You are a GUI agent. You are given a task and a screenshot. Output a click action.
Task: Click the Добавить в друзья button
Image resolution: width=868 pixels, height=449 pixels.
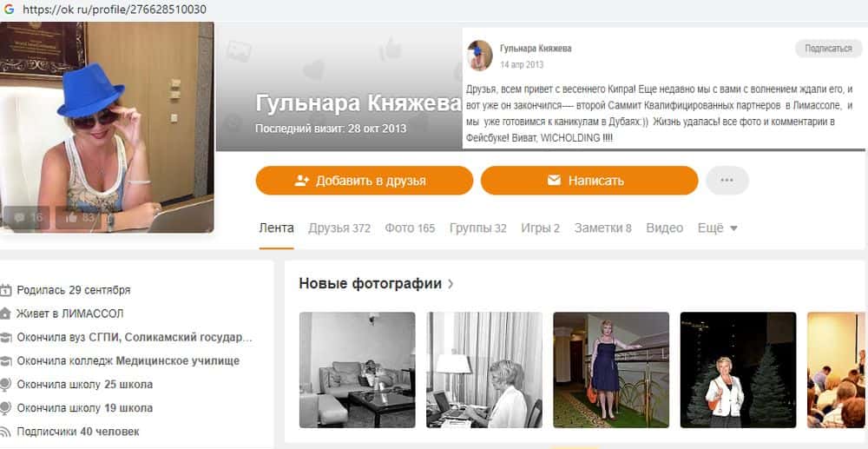[x=365, y=181]
